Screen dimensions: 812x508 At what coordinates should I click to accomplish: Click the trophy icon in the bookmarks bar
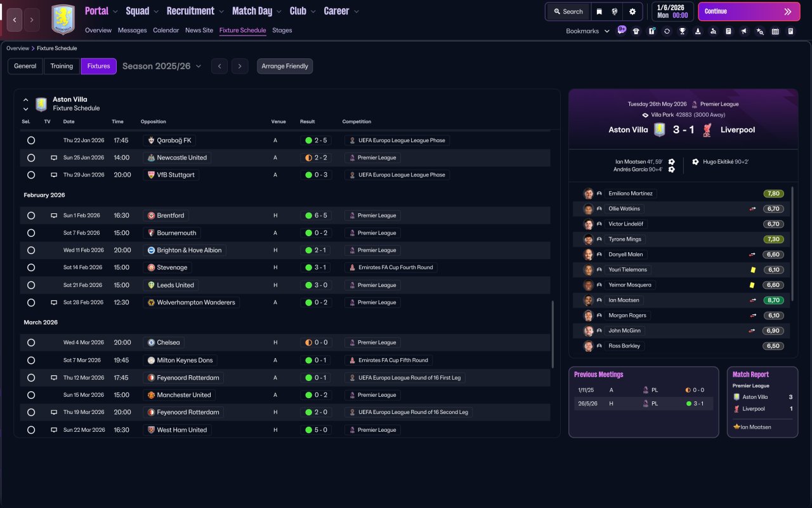pyautogui.click(x=683, y=31)
